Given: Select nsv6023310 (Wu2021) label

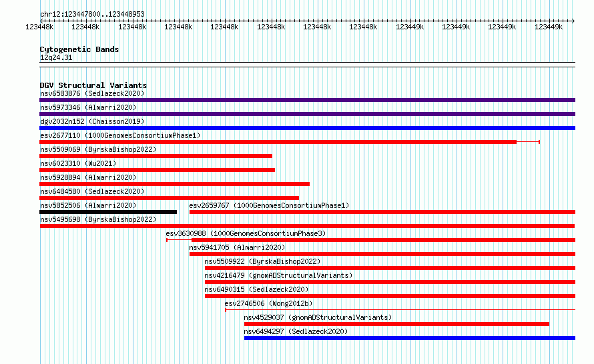Looking at the screenshot, I should pos(78,163).
